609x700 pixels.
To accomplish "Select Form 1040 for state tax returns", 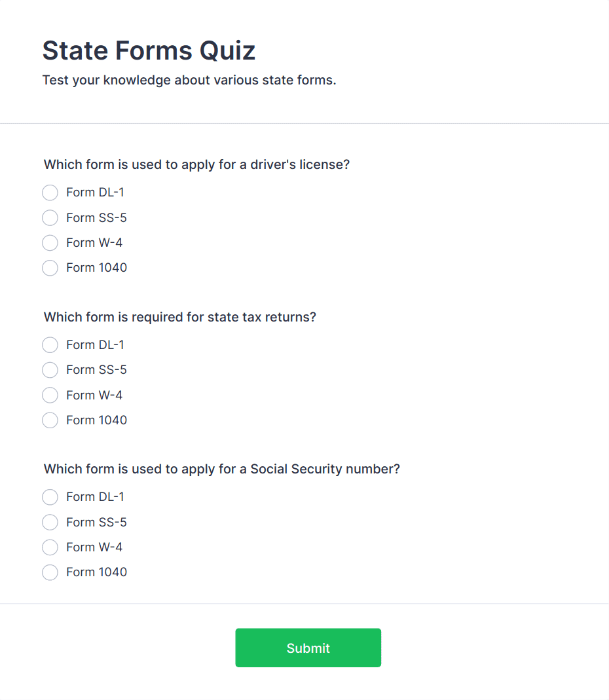I will pyautogui.click(x=50, y=420).
